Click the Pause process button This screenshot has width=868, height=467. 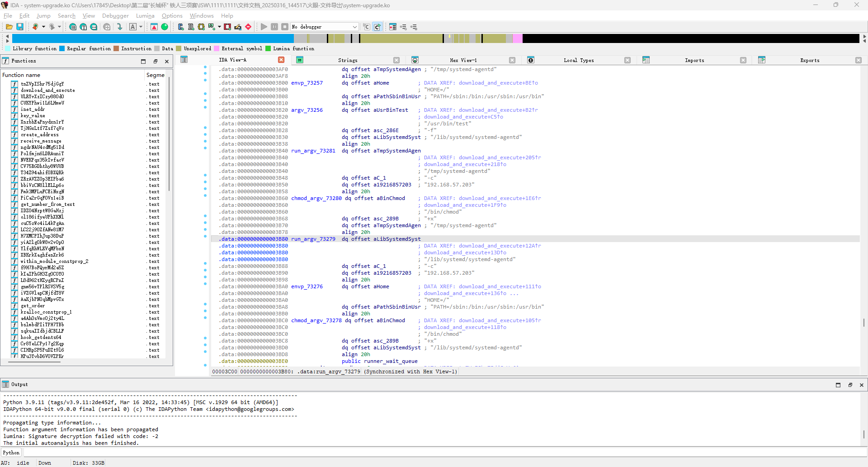[x=274, y=27]
